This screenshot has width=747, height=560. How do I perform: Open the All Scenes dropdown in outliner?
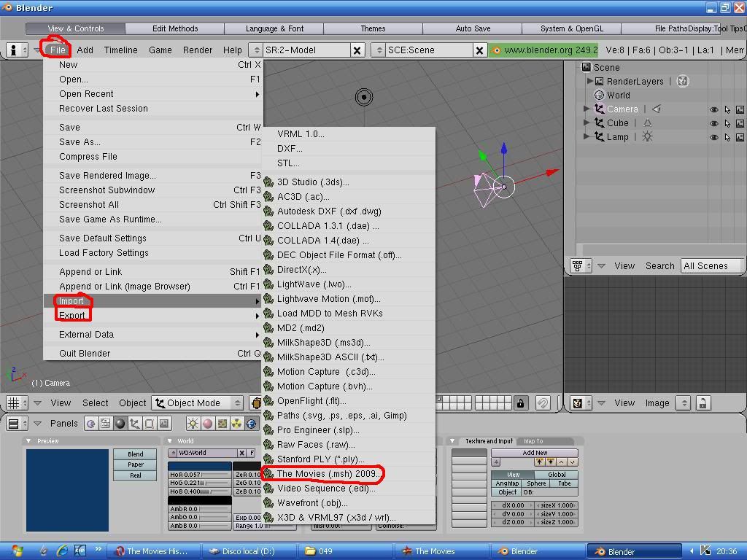[712, 265]
